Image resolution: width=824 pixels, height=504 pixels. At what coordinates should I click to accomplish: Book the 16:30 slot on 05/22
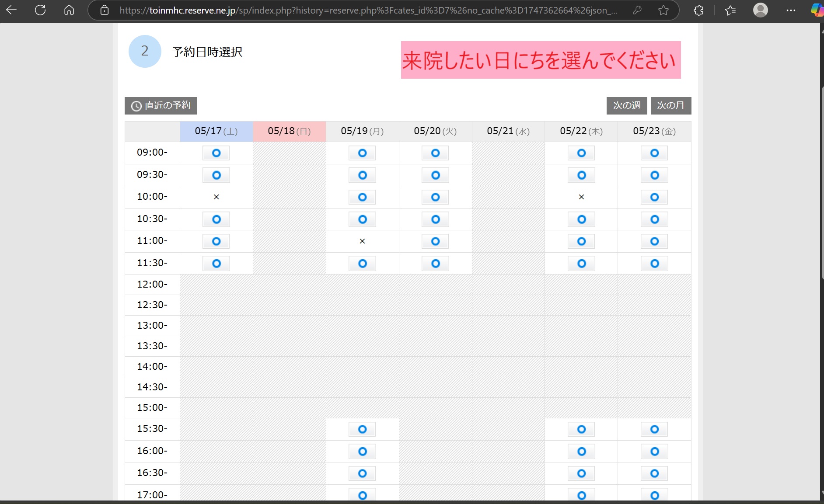581,473
